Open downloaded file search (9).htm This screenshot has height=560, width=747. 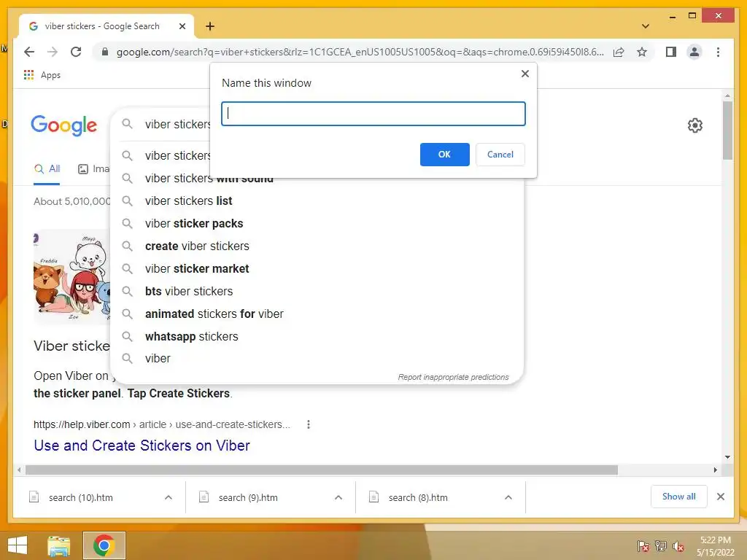click(x=248, y=497)
